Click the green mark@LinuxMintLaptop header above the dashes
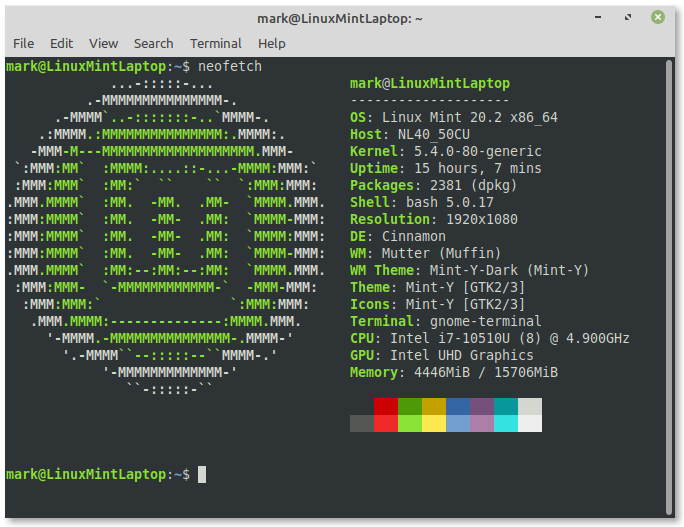The width and height of the screenshot is (684, 527). click(x=430, y=83)
